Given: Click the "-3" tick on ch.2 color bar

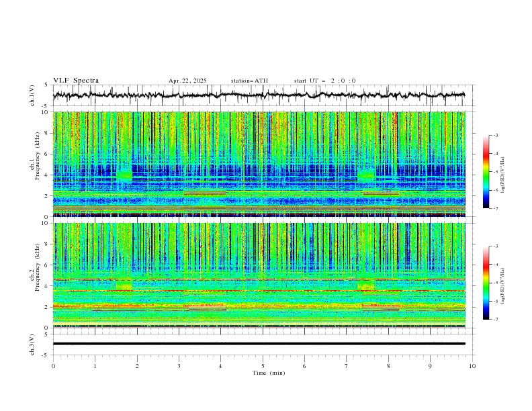Looking at the screenshot, I should point(495,246).
